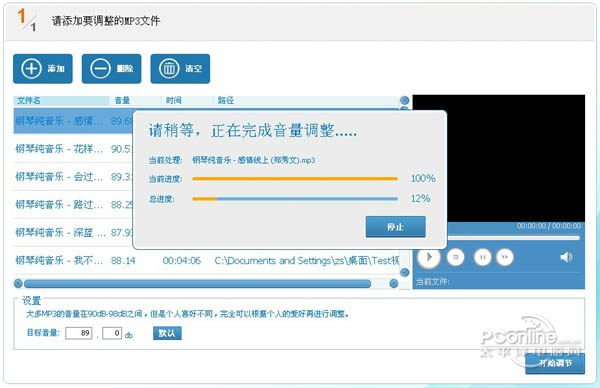Click the up arrow of the list's vertical scrollbar
This screenshot has width=600, height=388.
point(404,101)
